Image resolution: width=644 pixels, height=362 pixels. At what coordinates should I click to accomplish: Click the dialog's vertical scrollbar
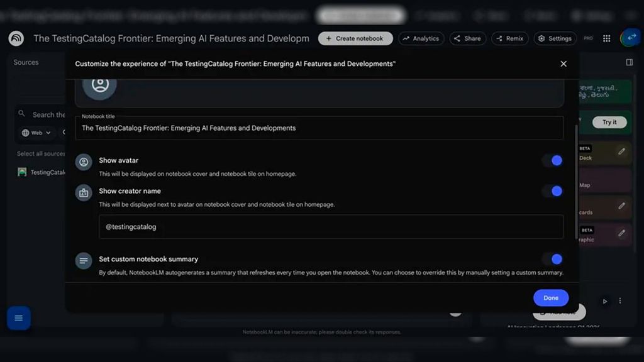(576, 183)
